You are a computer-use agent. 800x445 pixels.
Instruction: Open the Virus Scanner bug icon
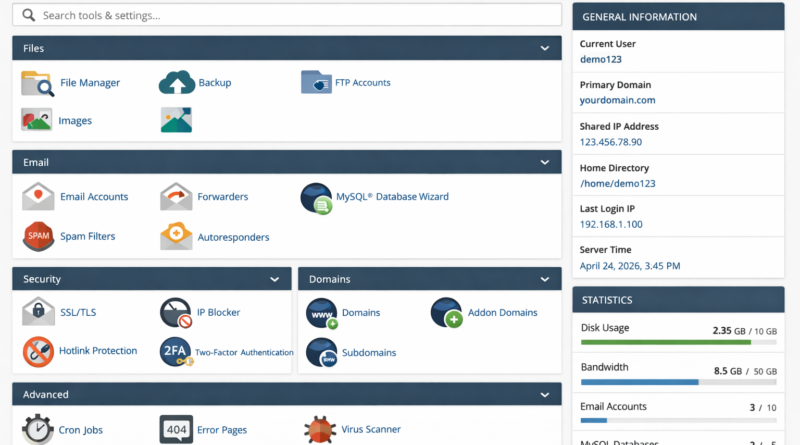(x=320, y=429)
